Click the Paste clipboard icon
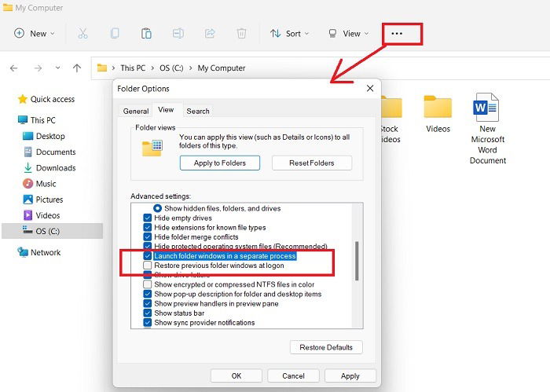The image size is (550, 392). (x=146, y=34)
